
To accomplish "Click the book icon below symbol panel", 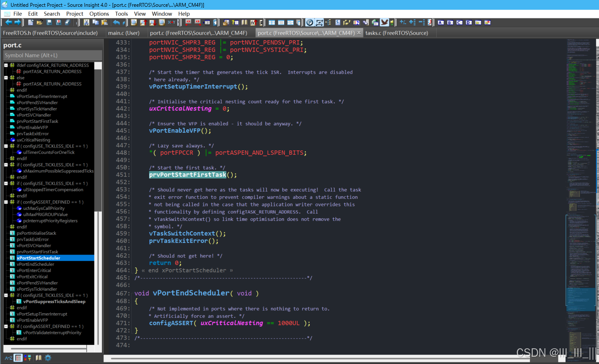I will 39,358.
